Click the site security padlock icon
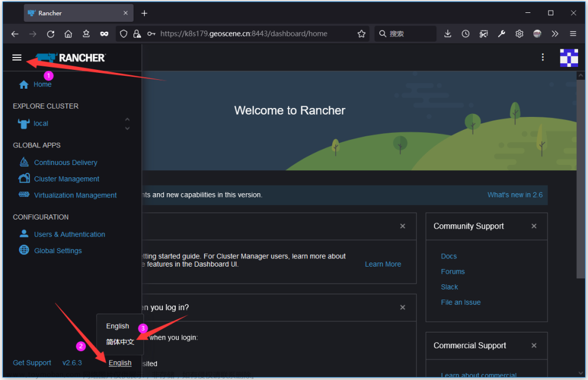Screen dimensions: 588x380 click(137, 34)
